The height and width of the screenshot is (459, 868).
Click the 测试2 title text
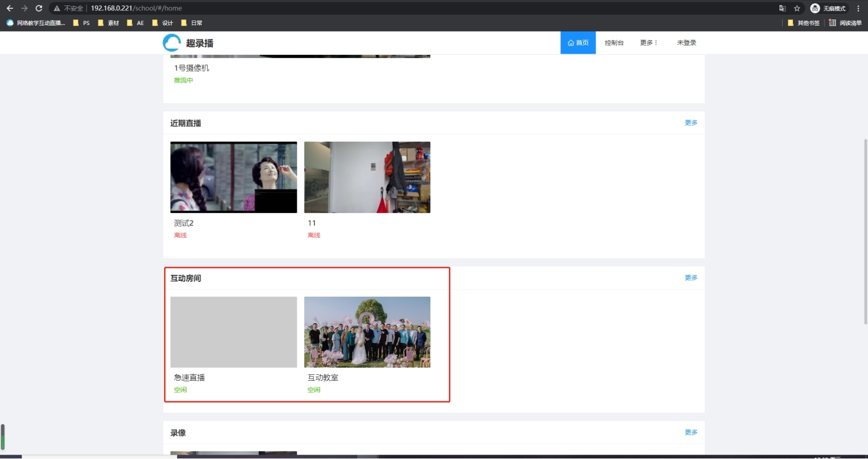[x=184, y=223]
